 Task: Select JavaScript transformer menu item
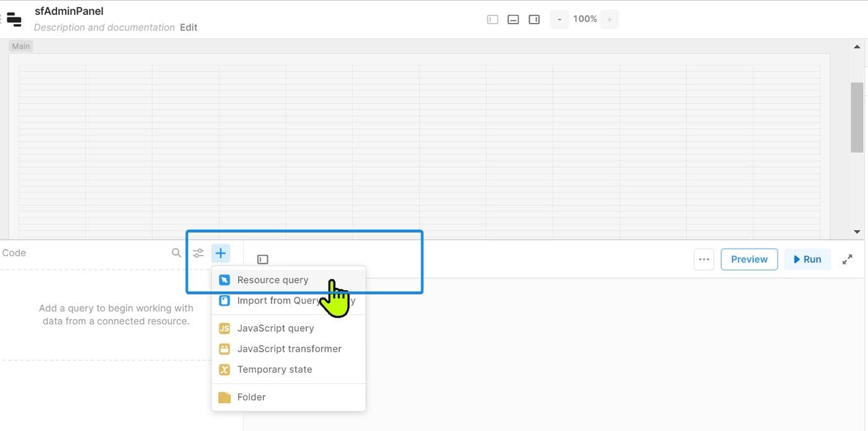coord(289,349)
